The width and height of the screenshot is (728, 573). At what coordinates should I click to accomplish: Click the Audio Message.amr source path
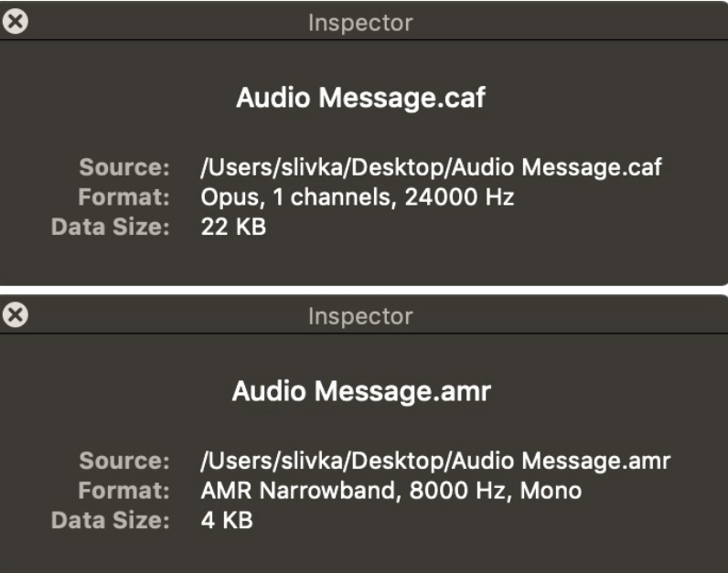pyautogui.click(x=435, y=462)
